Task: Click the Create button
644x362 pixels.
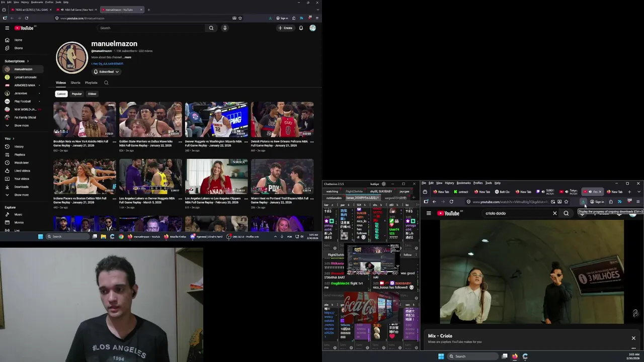Action: (x=285, y=28)
